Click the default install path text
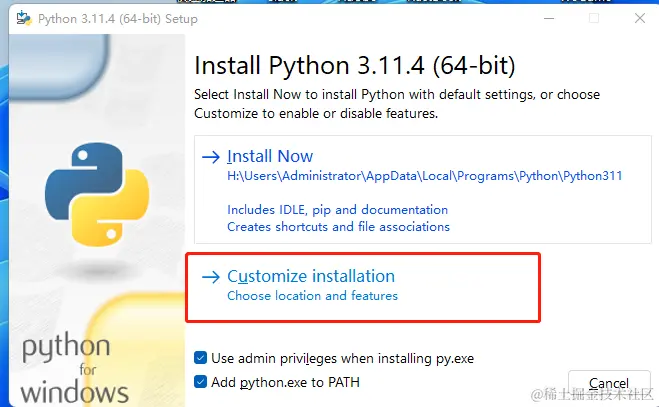659x407 pixels. click(424, 176)
